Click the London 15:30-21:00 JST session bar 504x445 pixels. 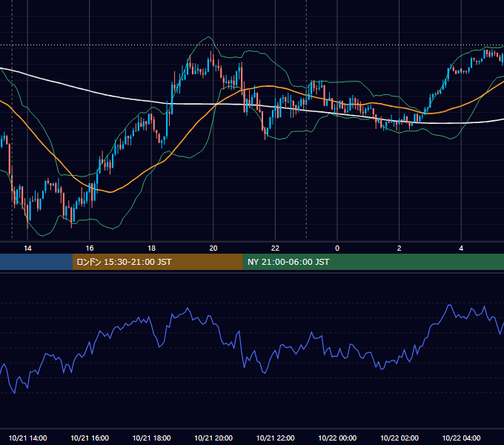(157, 262)
